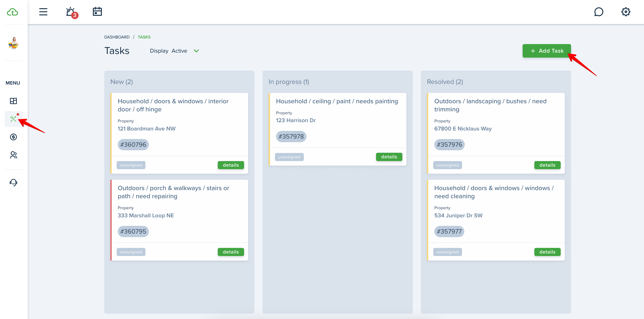
Task: Go to DASHBOARD breadcrumb link
Action: point(117,37)
